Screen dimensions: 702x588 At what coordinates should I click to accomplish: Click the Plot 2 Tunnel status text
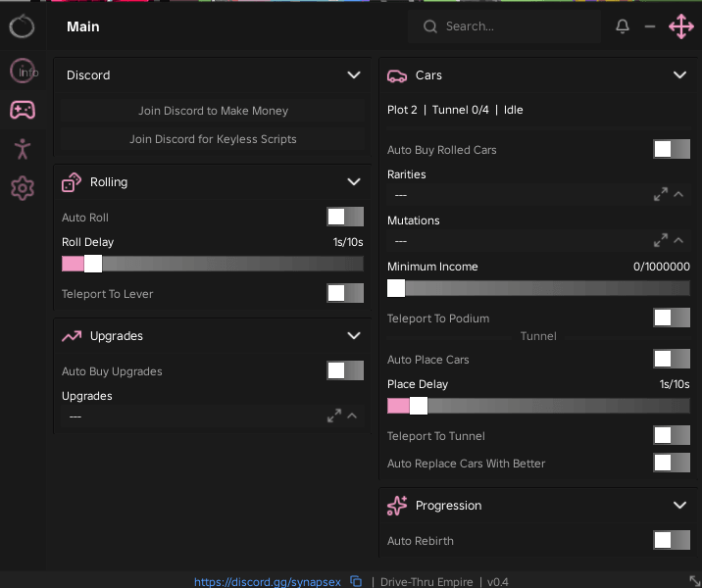click(455, 110)
